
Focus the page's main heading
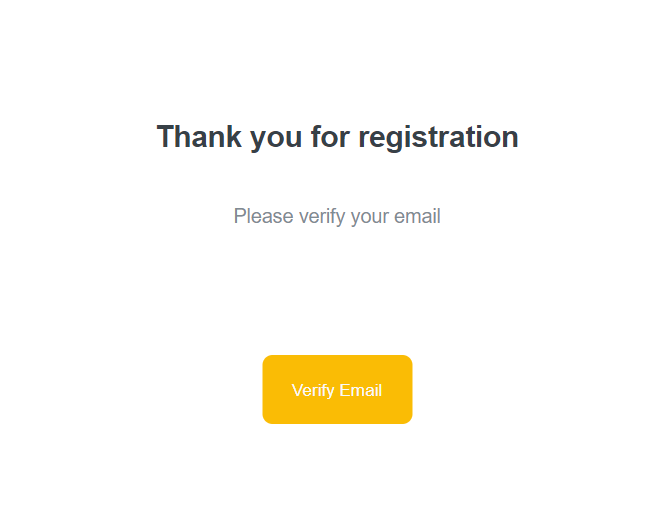coord(337,137)
